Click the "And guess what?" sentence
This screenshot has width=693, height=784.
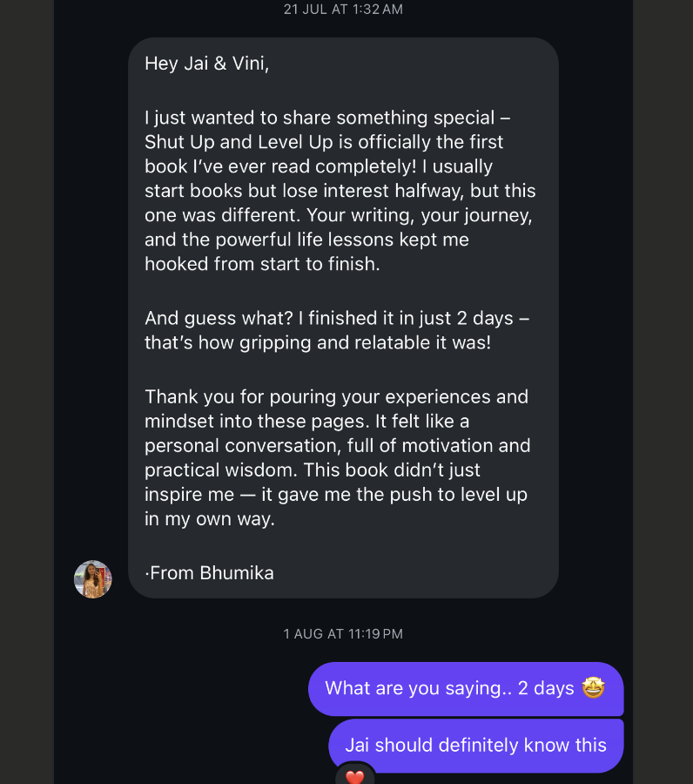click(207, 318)
